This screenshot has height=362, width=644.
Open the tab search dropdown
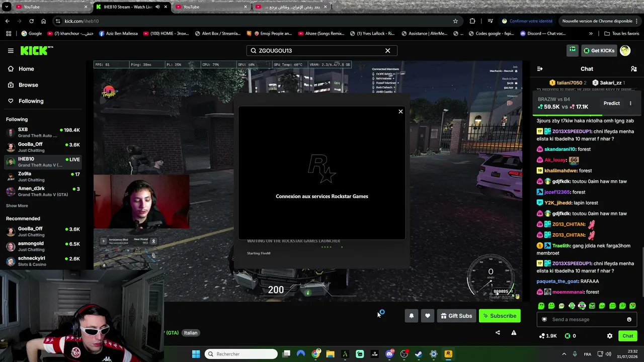[7, 7]
